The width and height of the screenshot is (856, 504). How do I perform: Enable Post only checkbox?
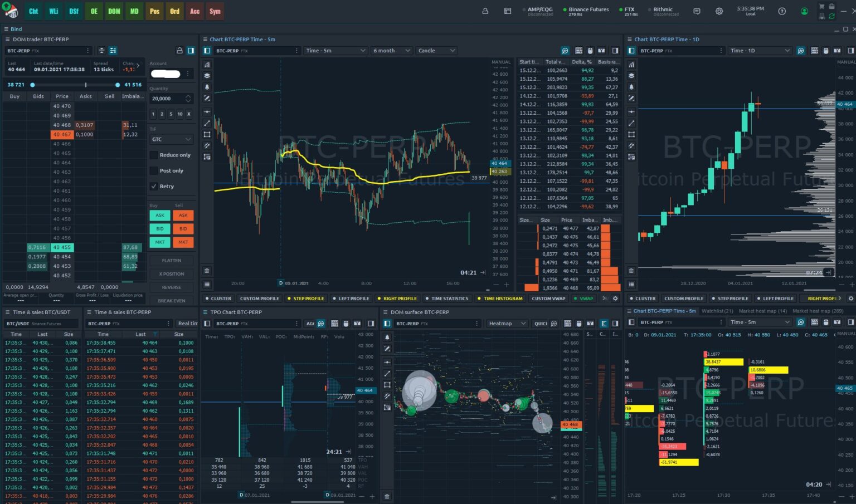tap(154, 170)
